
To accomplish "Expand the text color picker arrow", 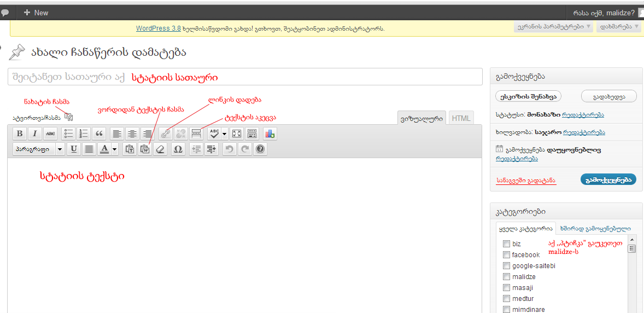I will 115,149.
